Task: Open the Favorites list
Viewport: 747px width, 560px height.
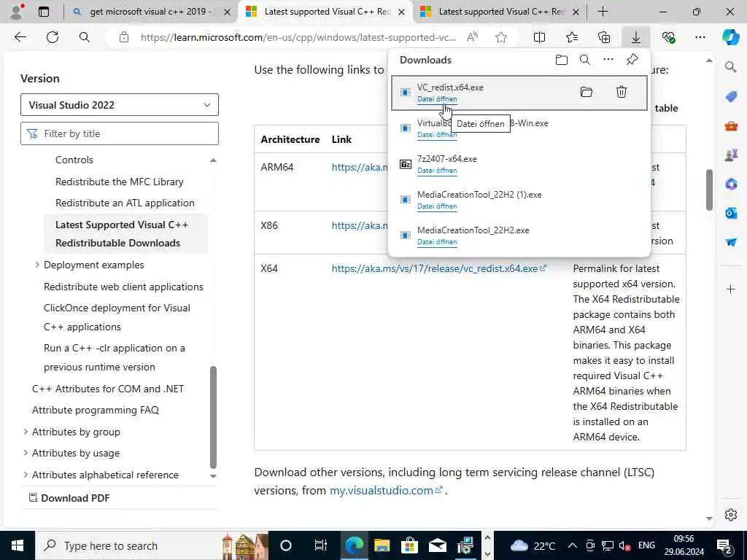Action: [572, 37]
